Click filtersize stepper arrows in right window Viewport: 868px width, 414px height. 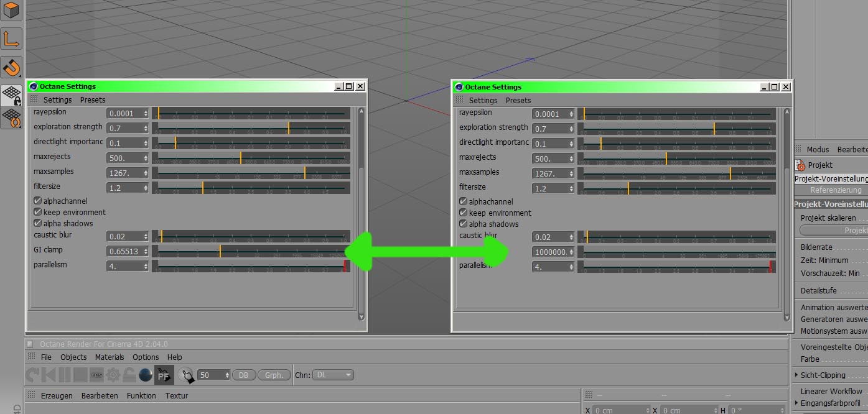571,188
